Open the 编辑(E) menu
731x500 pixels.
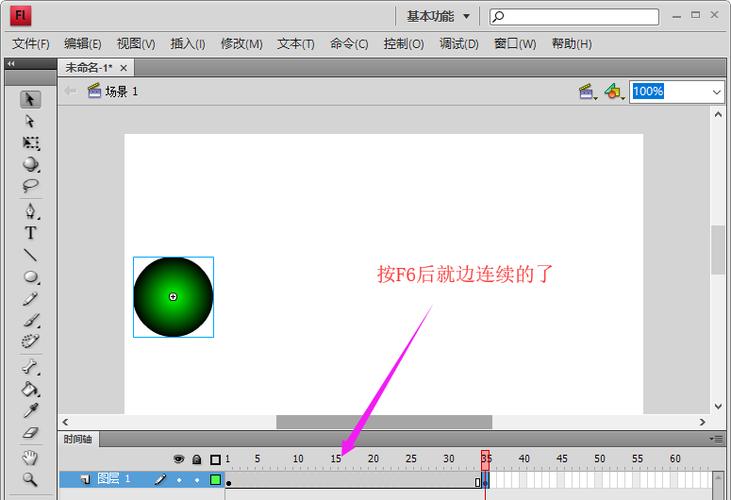click(83, 44)
